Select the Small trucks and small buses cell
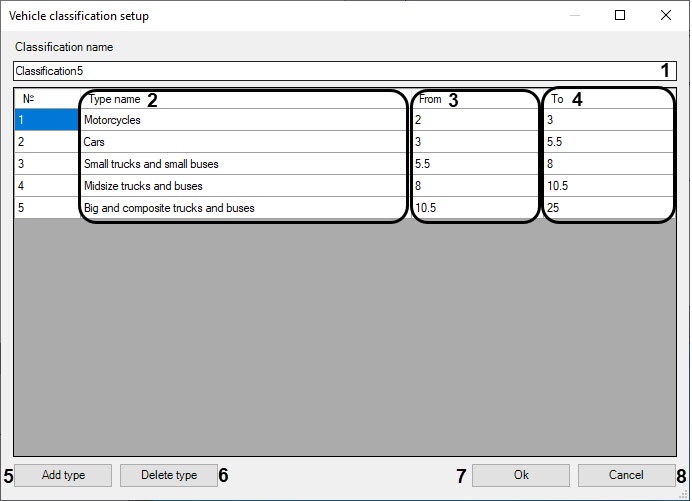This screenshot has width=692, height=501. pos(246,164)
